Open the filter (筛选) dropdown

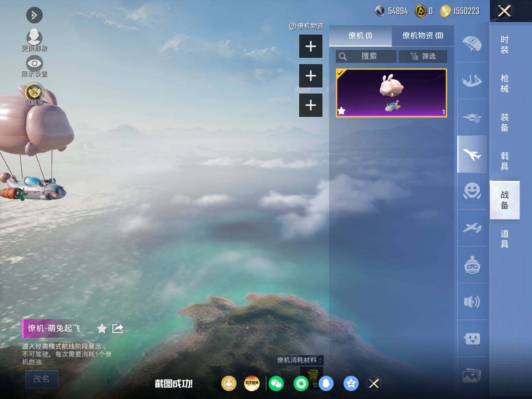click(x=423, y=56)
